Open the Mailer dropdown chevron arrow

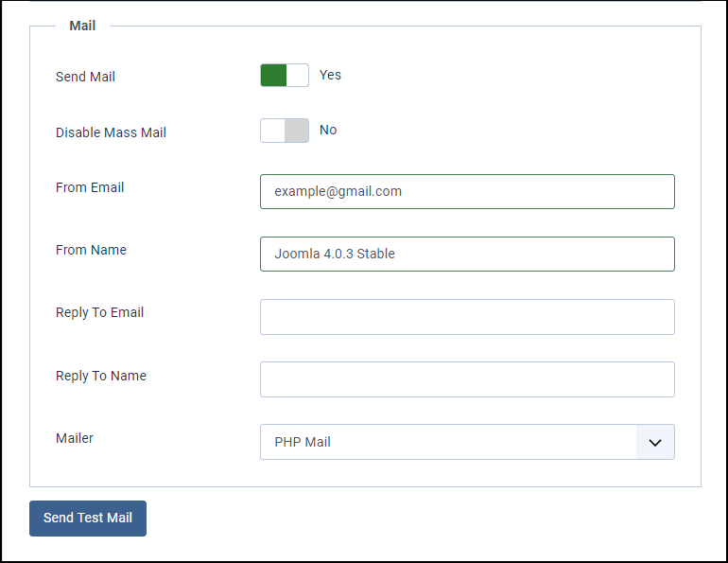654,442
